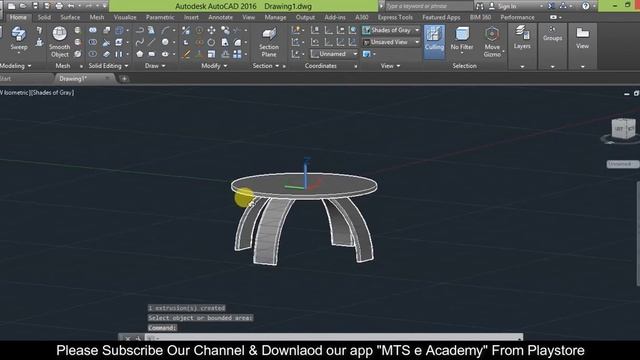Expand the Section panel

[x=266, y=66]
